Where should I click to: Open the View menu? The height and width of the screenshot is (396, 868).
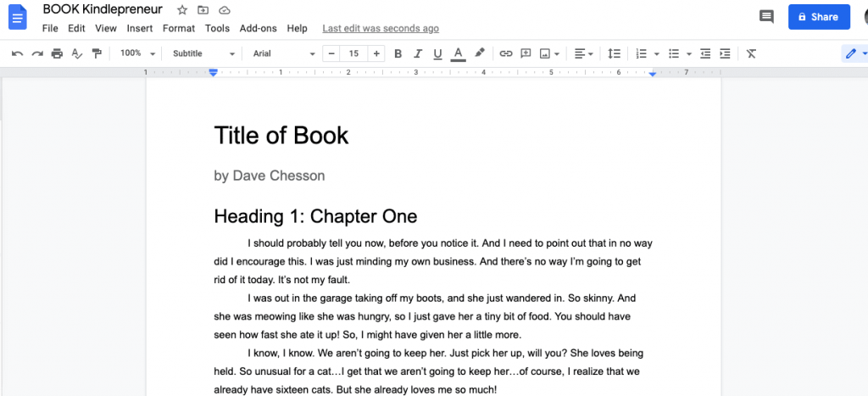(x=106, y=28)
